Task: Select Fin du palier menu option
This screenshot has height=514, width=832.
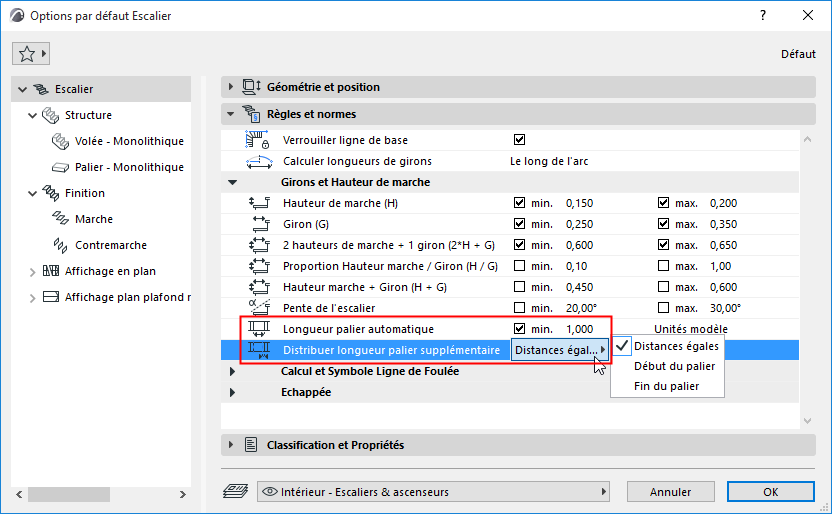Action: 666,386
